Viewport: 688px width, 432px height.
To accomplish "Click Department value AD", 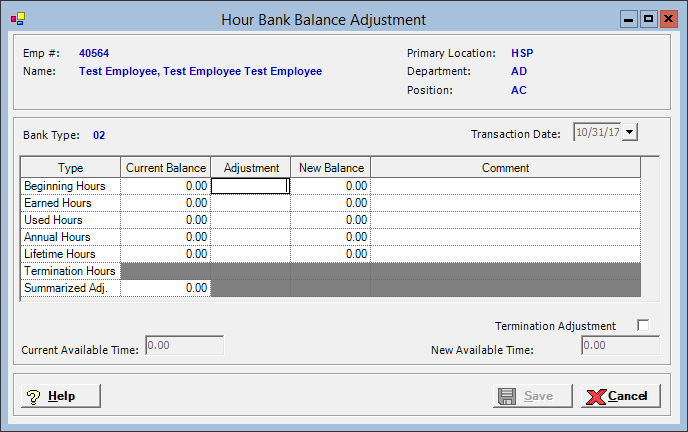I will 519,71.
